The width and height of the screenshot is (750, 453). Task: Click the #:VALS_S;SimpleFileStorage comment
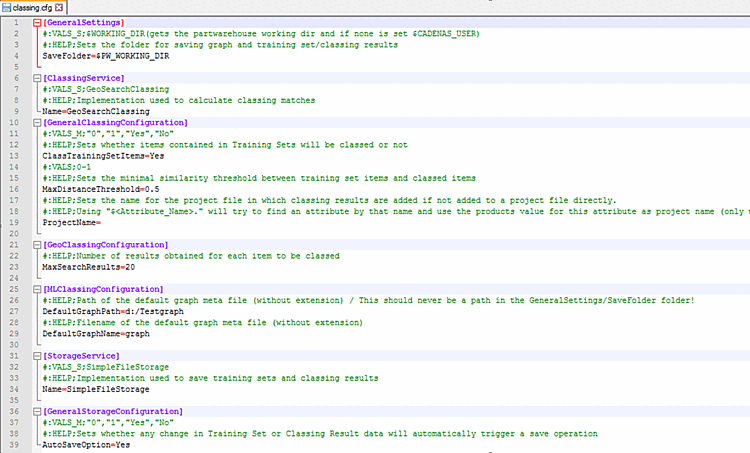coord(106,367)
